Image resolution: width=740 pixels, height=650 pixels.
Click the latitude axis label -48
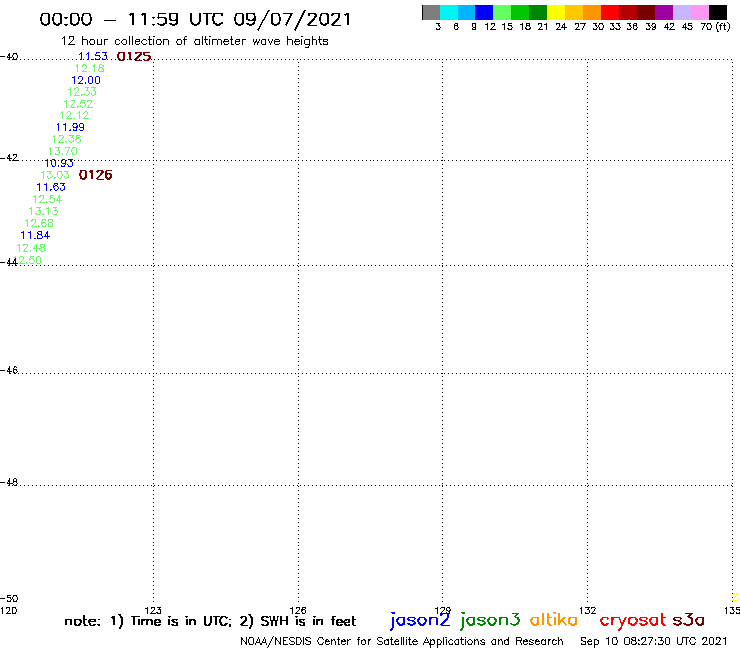pyautogui.click(x=9, y=482)
